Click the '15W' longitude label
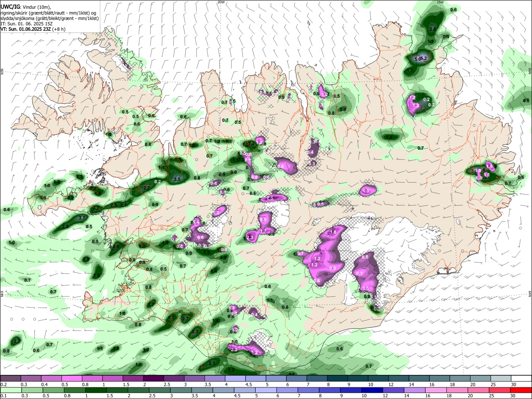The width and height of the screenshot is (532, 399). (440, 2)
